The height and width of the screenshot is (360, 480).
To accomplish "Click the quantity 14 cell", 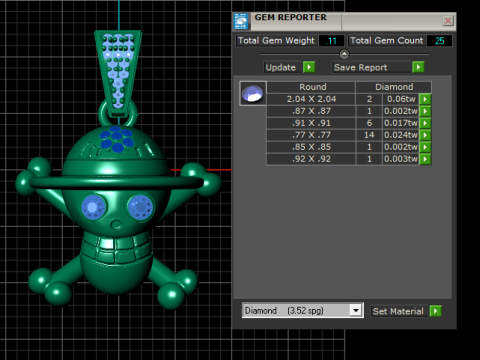I will point(369,135).
